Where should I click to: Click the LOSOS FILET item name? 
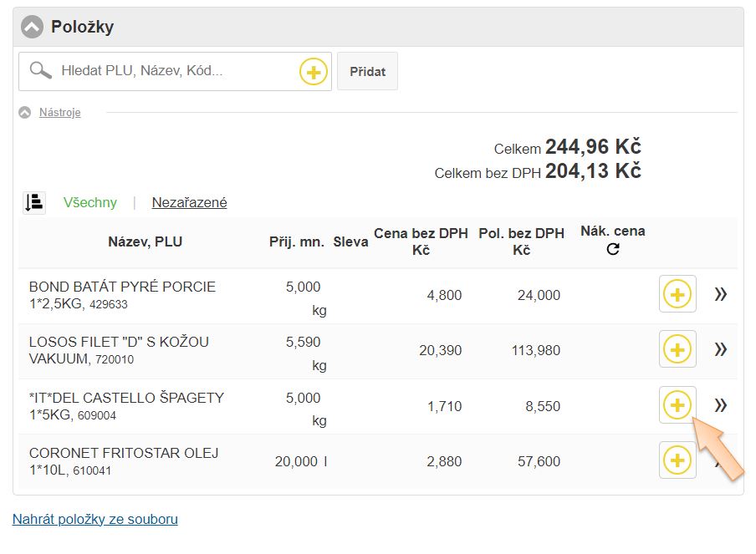119,342
